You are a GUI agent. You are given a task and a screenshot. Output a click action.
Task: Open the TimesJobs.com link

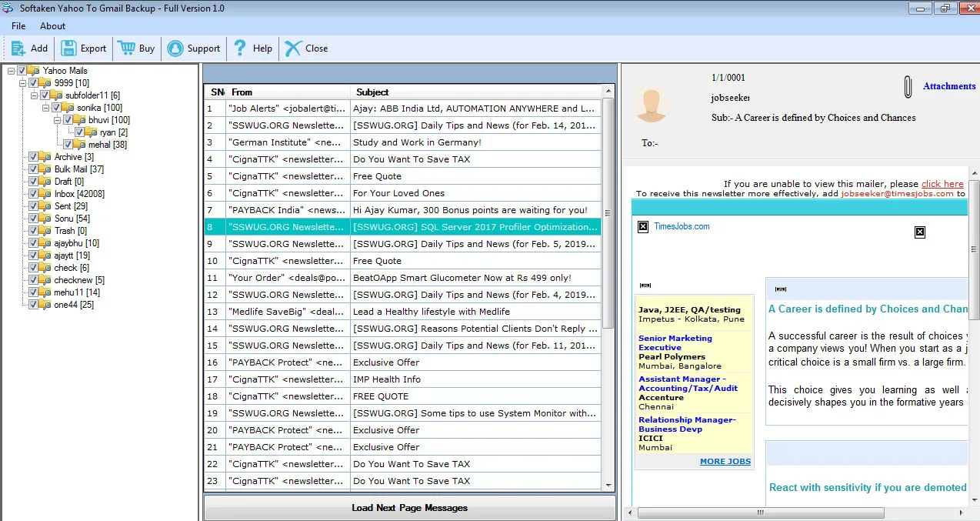[x=682, y=226]
